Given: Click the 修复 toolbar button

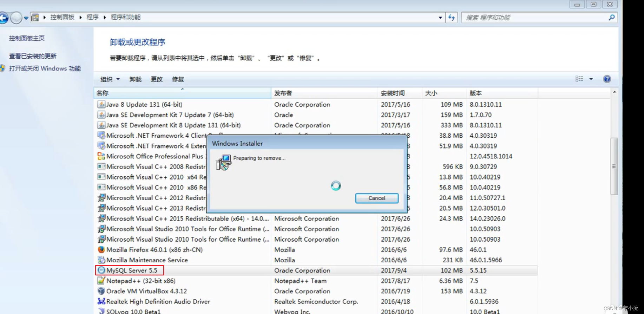Looking at the screenshot, I should (x=178, y=79).
